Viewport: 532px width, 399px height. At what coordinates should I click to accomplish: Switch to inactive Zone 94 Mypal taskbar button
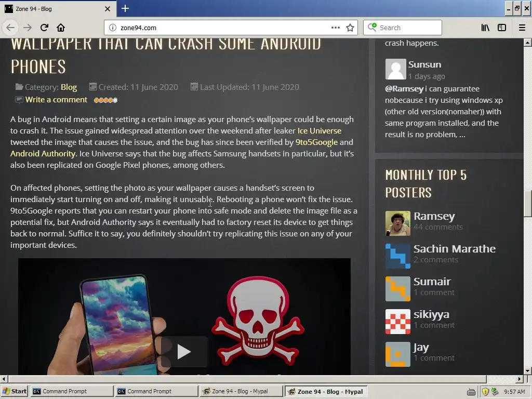coord(241,391)
